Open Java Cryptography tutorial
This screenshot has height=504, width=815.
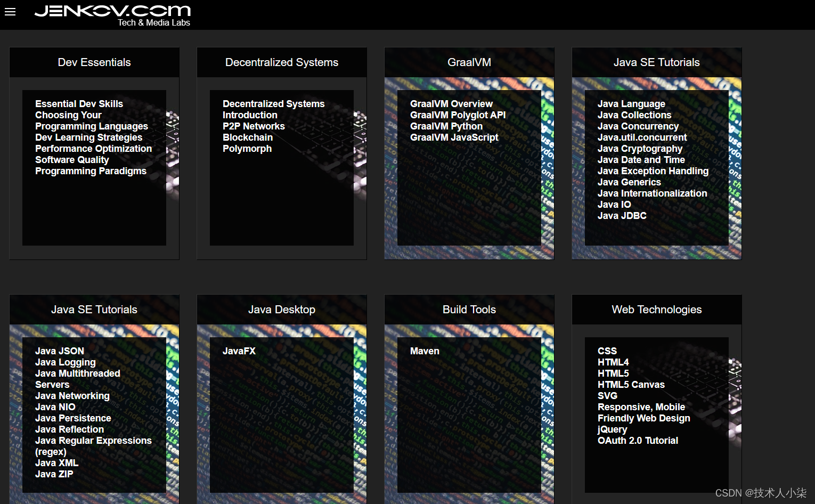[640, 149]
